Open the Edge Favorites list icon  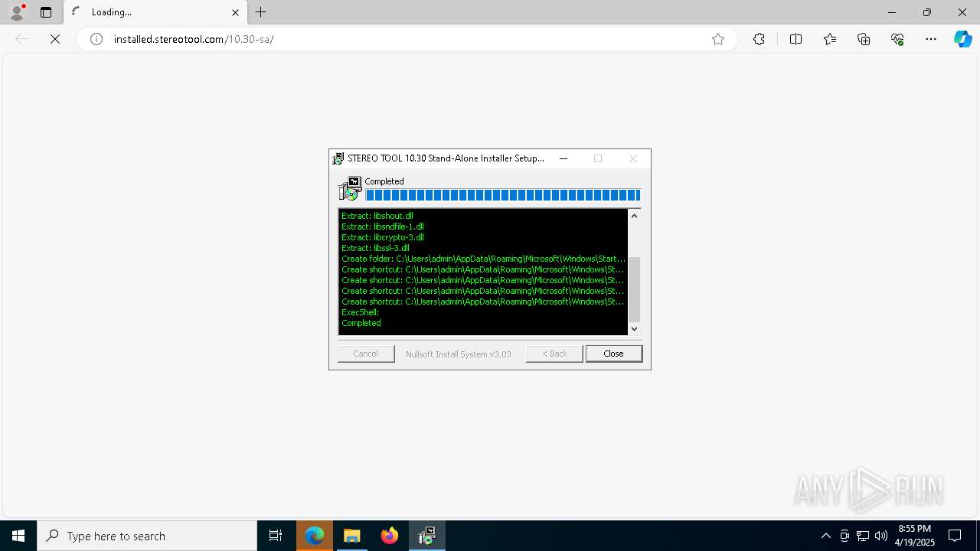click(830, 39)
